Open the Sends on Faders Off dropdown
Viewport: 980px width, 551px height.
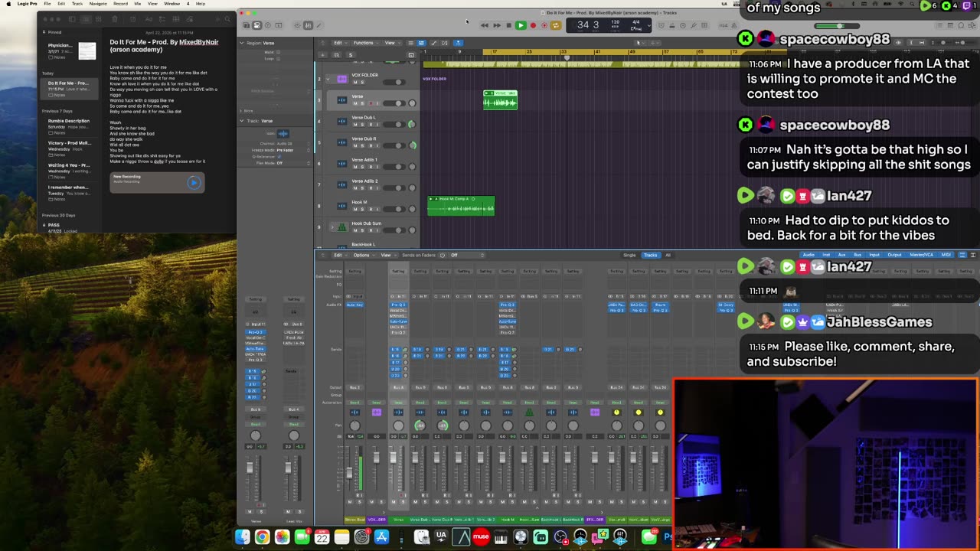[x=466, y=255]
